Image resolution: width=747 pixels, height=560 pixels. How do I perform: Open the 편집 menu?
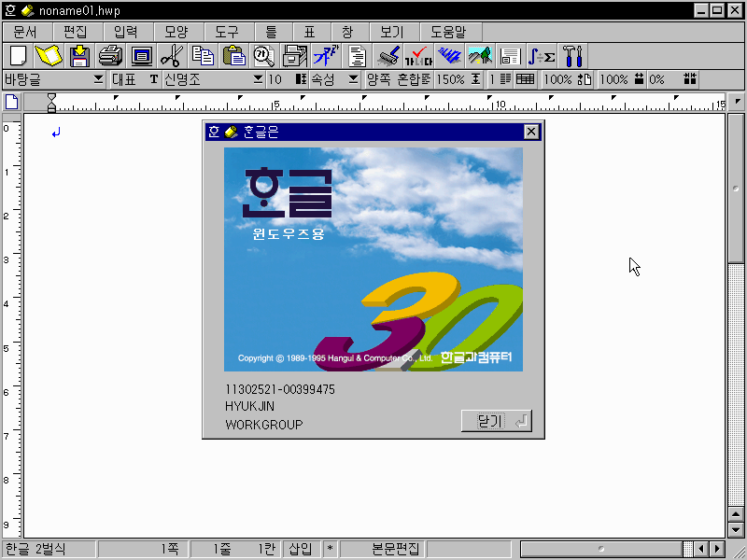76,32
